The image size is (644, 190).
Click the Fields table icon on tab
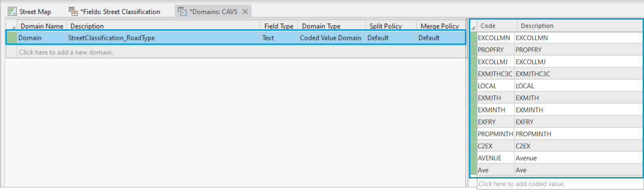[x=73, y=12]
